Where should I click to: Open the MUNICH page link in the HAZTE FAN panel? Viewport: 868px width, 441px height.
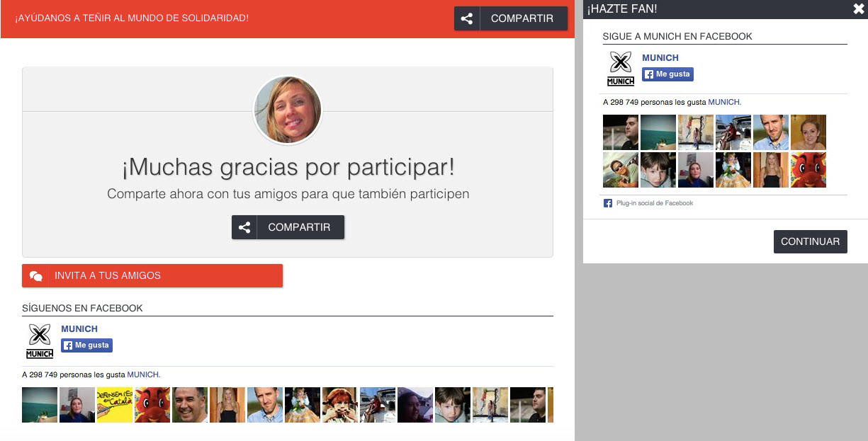(x=660, y=57)
